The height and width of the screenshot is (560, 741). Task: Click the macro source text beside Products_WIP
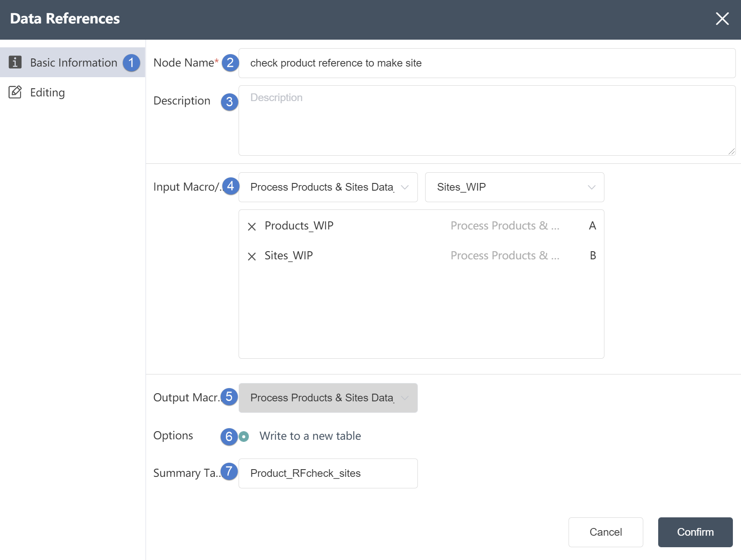505,226
